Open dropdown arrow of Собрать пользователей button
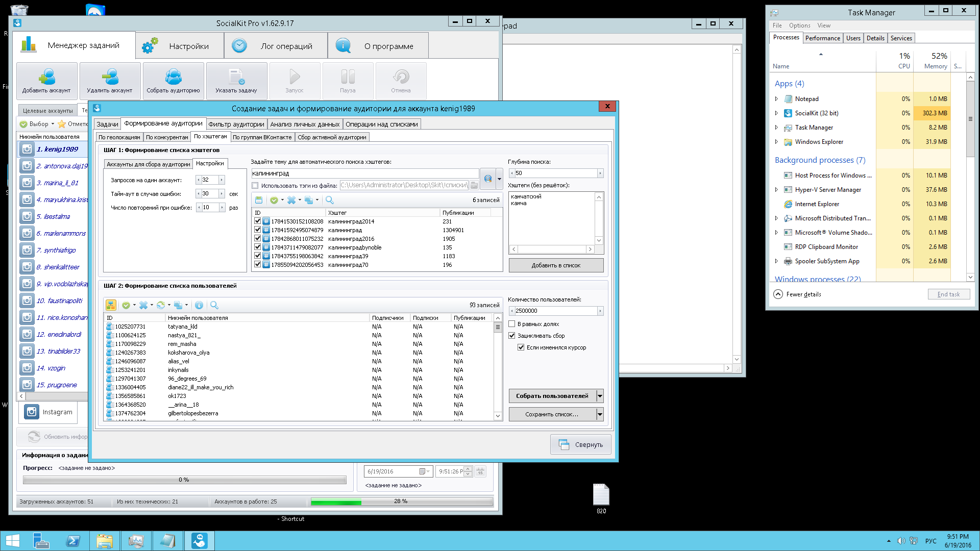 click(600, 396)
